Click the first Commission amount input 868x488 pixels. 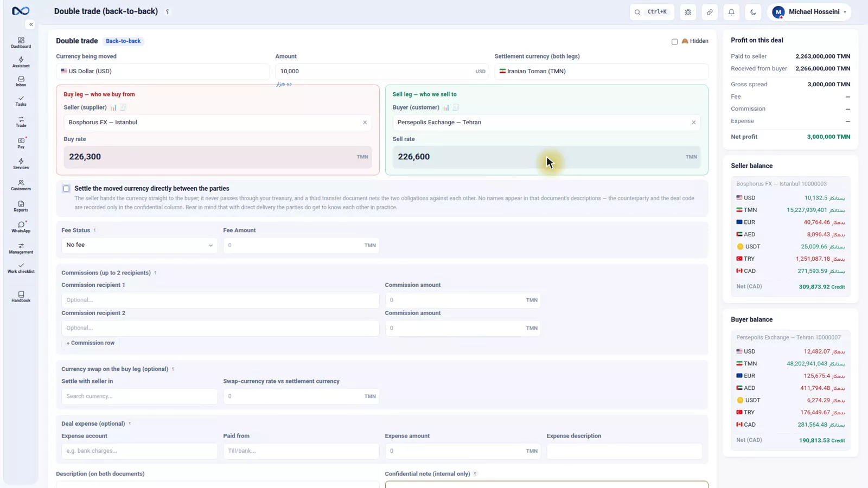(x=463, y=300)
